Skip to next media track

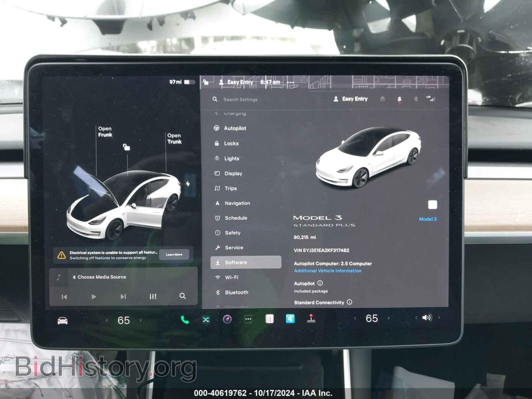click(123, 297)
